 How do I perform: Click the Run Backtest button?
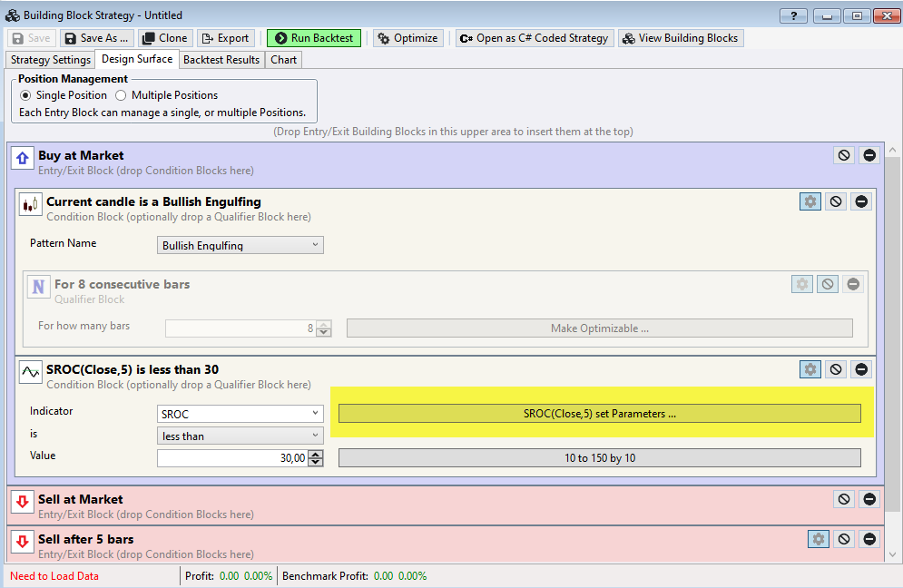pyautogui.click(x=313, y=38)
